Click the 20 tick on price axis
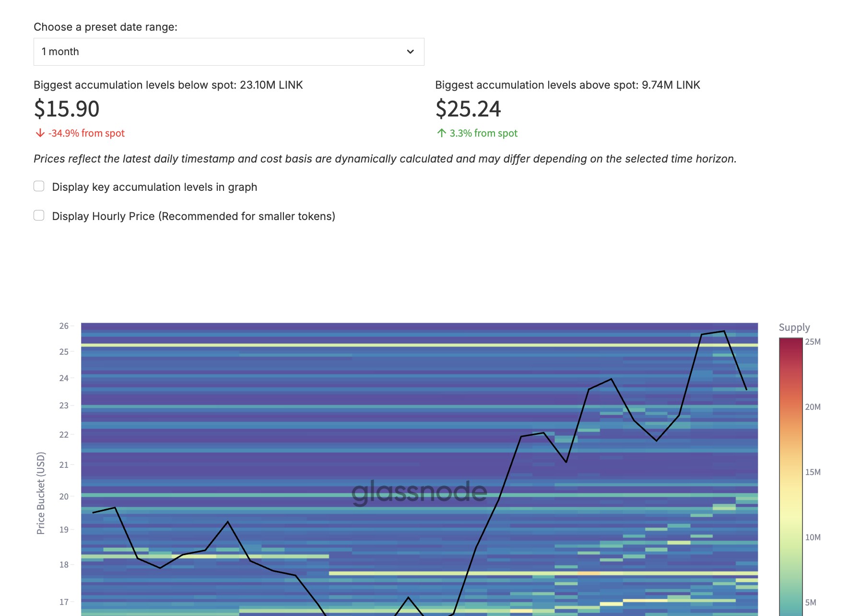Viewport: 848px width, 616px height. click(x=64, y=496)
